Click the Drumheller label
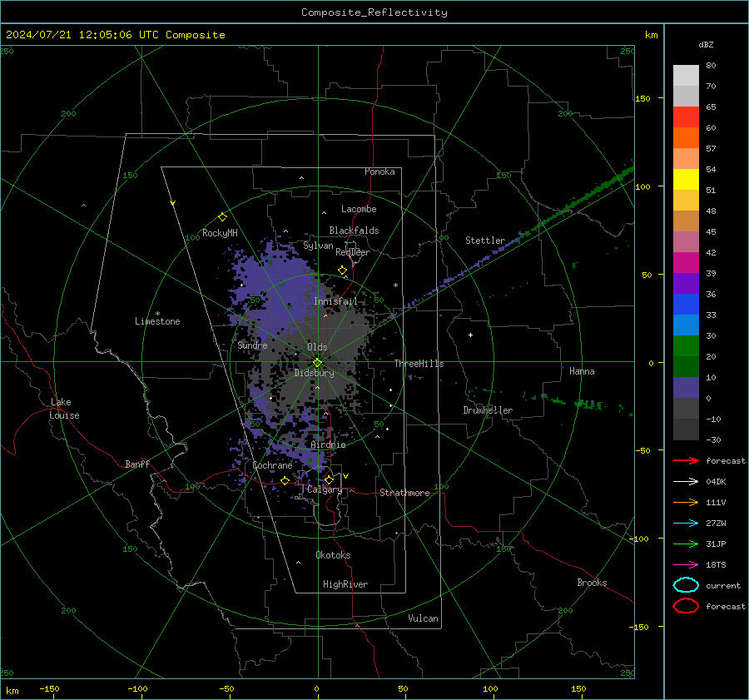This screenshot has height=700, width=749. click(x=488, y=410)
